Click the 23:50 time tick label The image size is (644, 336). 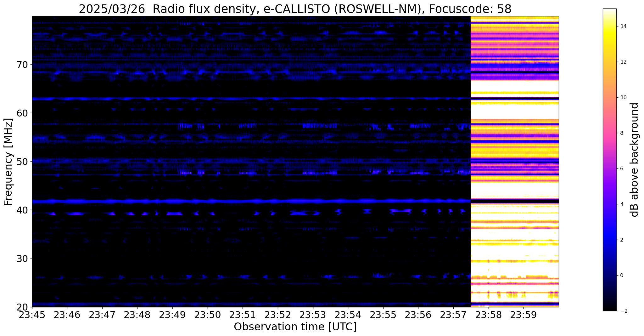pyautogui.click(x=207, y=315)
